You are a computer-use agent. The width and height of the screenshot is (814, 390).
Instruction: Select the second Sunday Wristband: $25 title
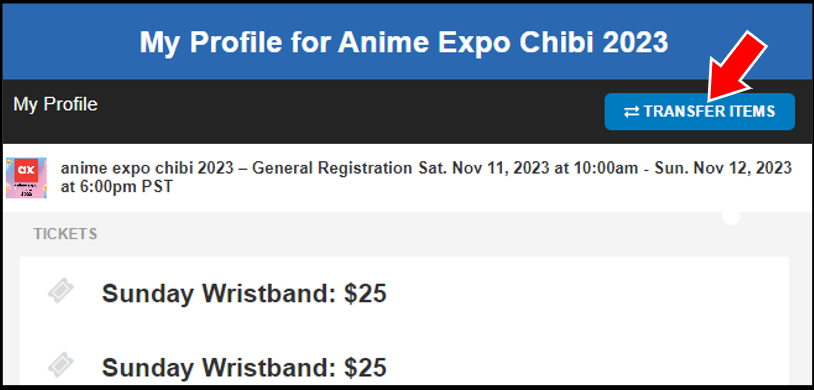[x=244, y=368]
